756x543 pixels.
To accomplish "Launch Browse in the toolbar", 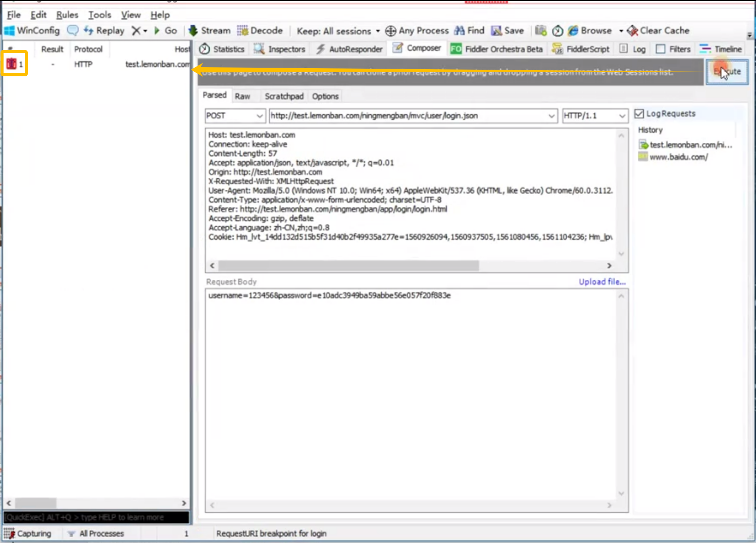I will tap(589, 31).
